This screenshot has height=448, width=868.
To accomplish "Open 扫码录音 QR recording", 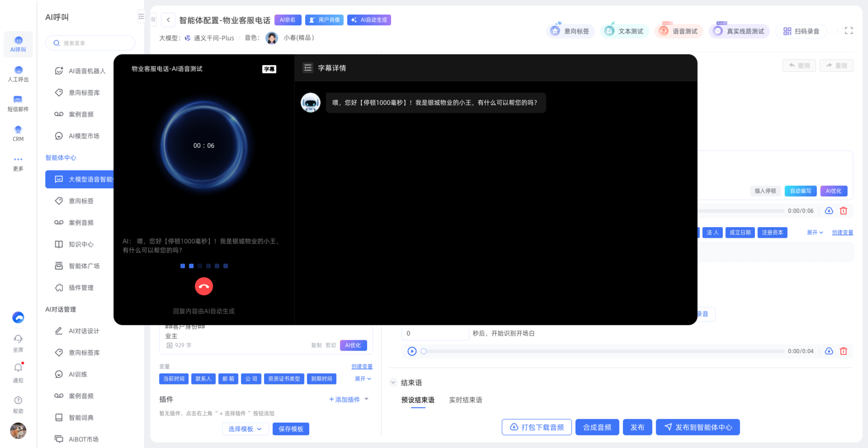I will [801, 31].
